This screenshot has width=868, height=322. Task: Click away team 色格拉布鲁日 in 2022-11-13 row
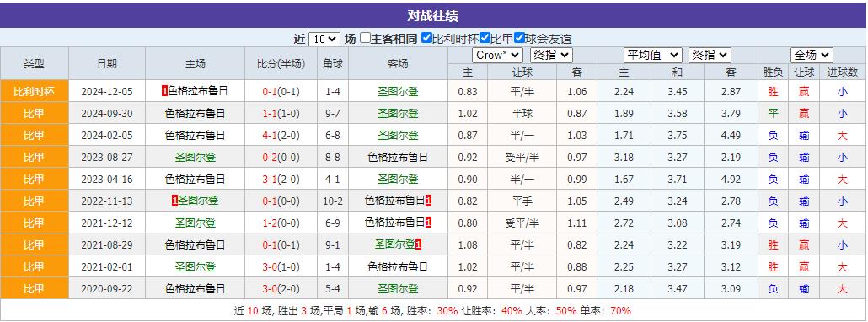(x=395, y=201)
